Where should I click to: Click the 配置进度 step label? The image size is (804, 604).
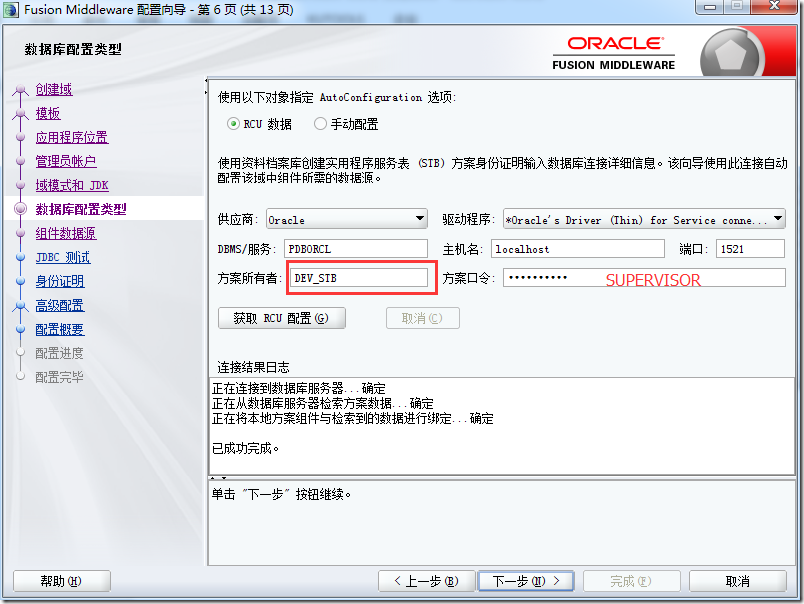pyautogui.click(x=59, y=353)
